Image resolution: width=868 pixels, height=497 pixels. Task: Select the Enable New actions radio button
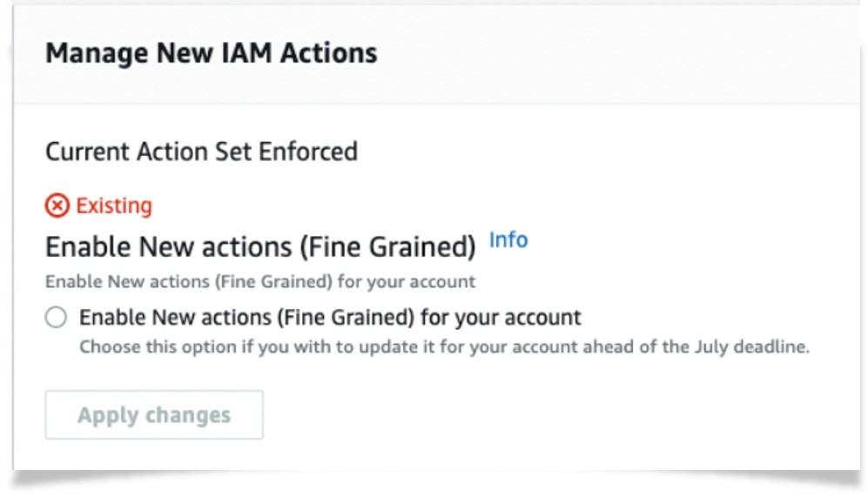pyautogui.click(x=57, y=318)
